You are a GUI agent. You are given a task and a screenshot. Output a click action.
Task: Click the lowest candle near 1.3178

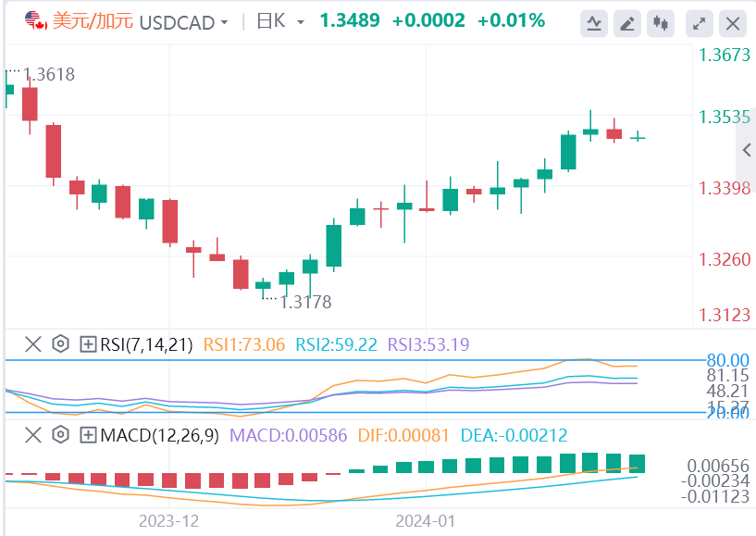263,285
